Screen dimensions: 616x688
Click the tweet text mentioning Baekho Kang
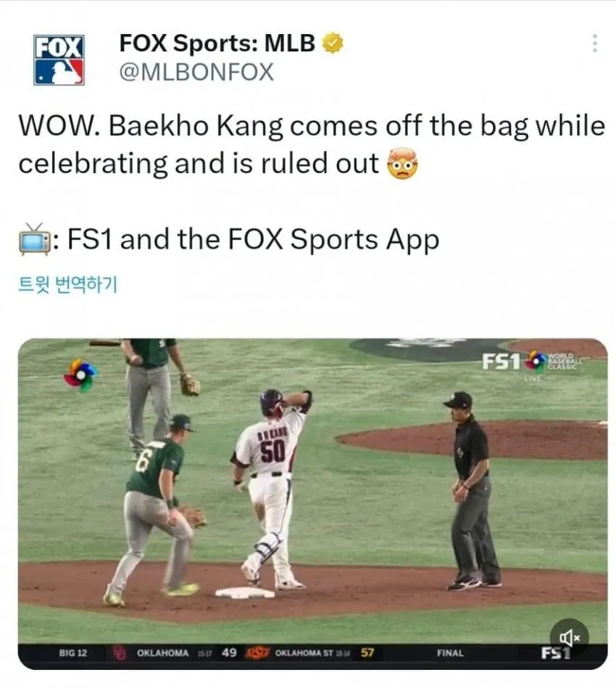click(x=312, y=144)
